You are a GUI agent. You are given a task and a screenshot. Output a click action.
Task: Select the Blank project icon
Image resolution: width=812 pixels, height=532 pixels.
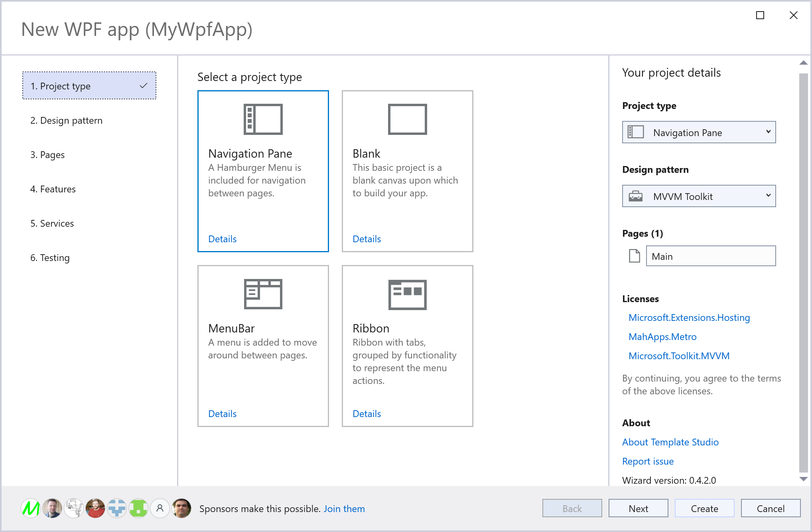click(407, 119)
